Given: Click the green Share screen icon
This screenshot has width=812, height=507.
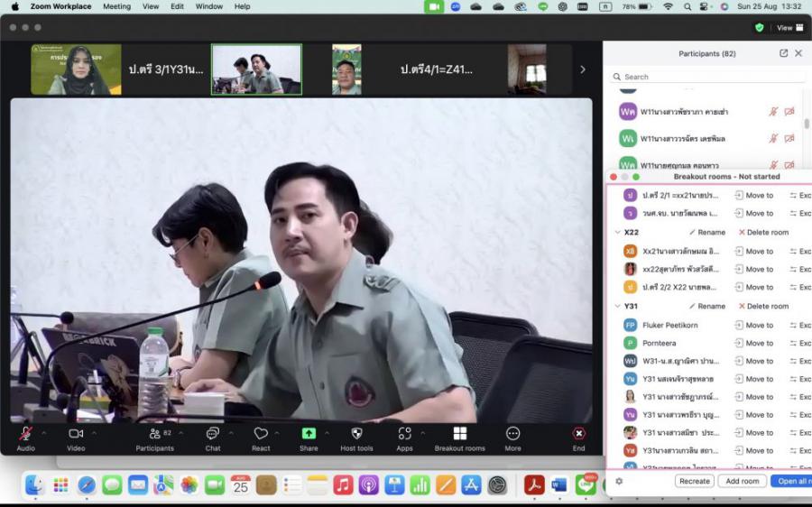Looking at the screenshot, I should (x=309, y=434).
